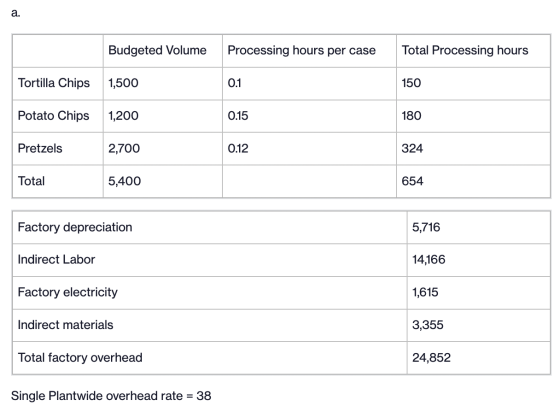Select the 0.15 processing hours cell

[x=238, y=116]
